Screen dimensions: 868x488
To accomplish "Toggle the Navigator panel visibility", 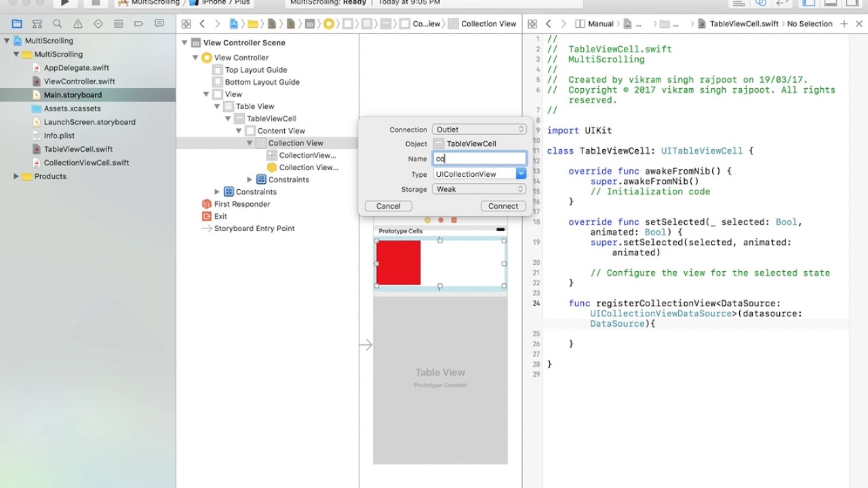I will pos(809,3).
